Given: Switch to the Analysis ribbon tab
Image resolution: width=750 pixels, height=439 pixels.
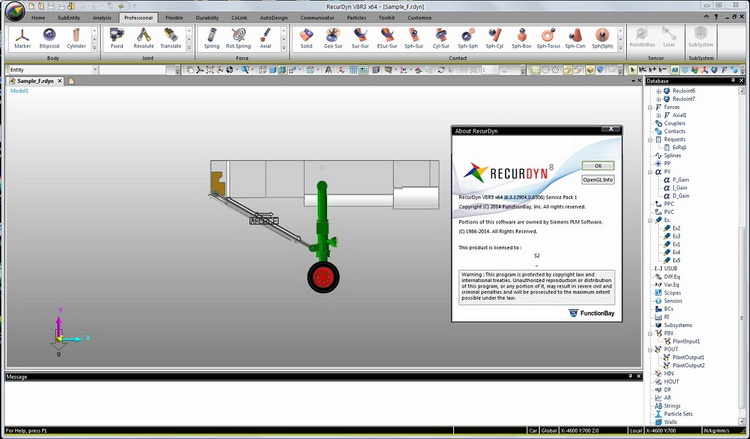Looking at the screenshot, I should tap(102, 18).
